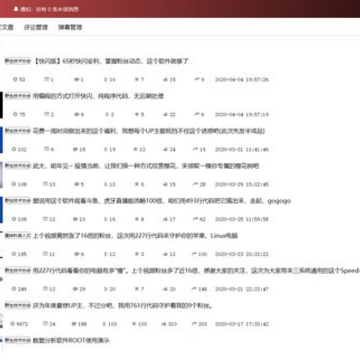The image size is (360, 360).
Task: Click comment bubble icon showing 6, 用编程 row
Action: (x=76, y=114)
